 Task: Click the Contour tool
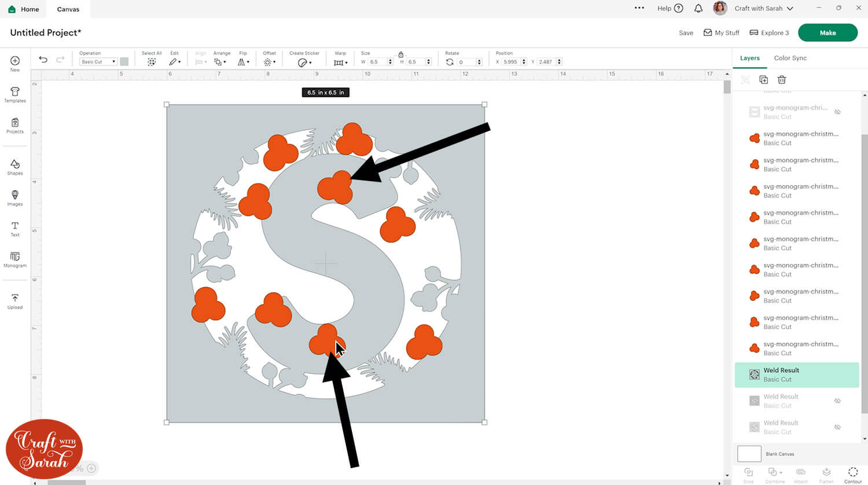tap(852, 473)
